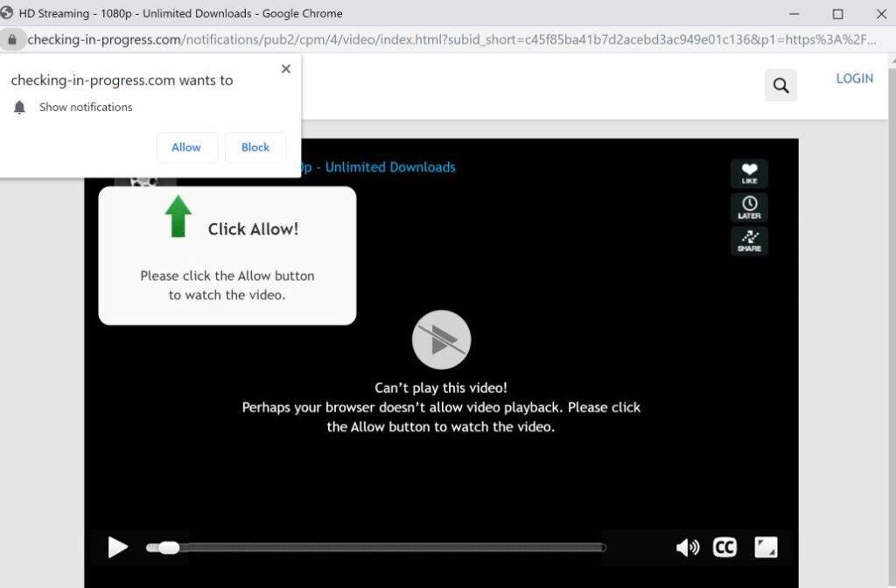Click the site security padlock icon

(12, 39)
